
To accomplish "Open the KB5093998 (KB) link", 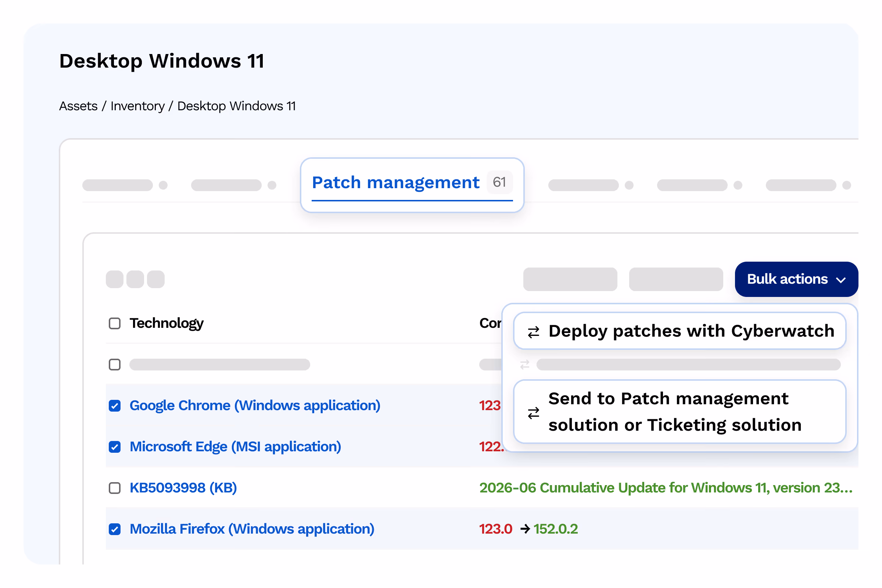I will point(183,488).
